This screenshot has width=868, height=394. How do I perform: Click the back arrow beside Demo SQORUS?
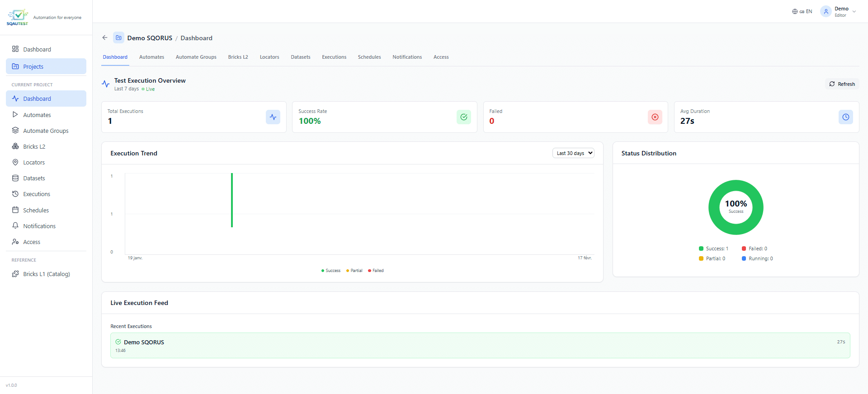[105, 38]
